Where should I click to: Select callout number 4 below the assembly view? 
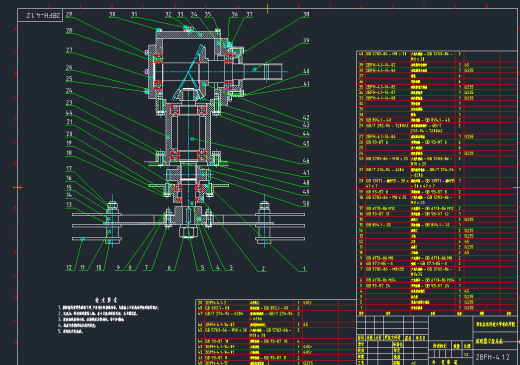(x=218, y=267)
